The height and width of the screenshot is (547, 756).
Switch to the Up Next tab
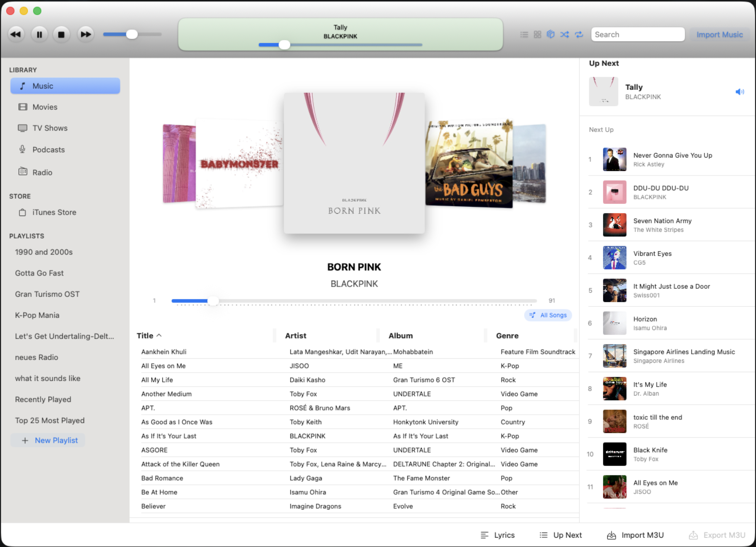[x=560, y=535]
